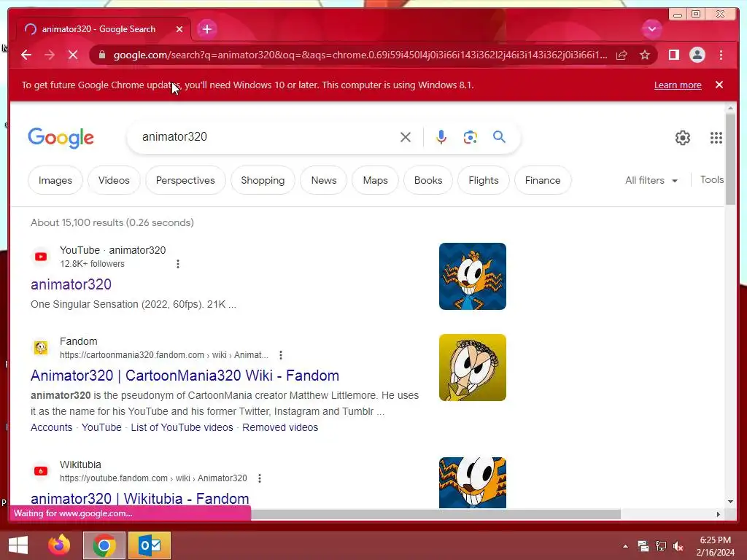Search by image with Google Lens icon
This screenshot has width=747, height=560.
click(x=471, y=137)
